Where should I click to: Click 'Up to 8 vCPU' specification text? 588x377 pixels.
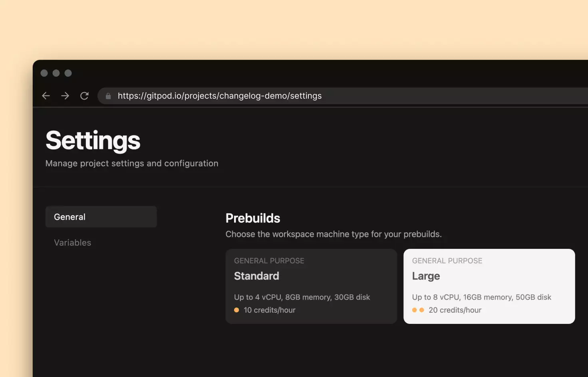(436, 297)
